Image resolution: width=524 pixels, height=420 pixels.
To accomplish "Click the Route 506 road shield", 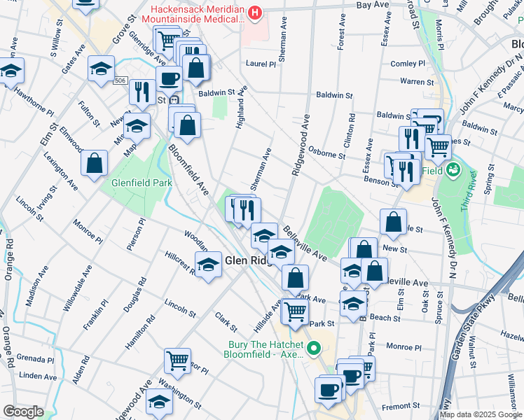I will (121, 81).
